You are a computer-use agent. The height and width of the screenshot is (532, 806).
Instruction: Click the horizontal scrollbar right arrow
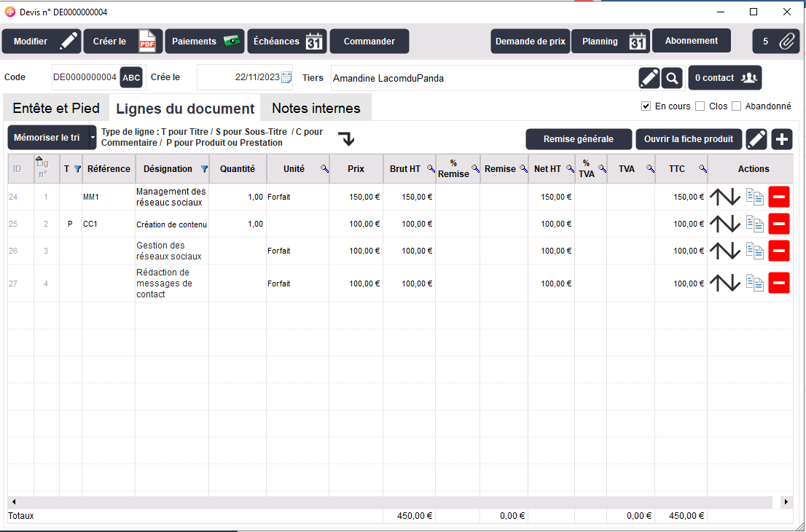tap(786, 502)
